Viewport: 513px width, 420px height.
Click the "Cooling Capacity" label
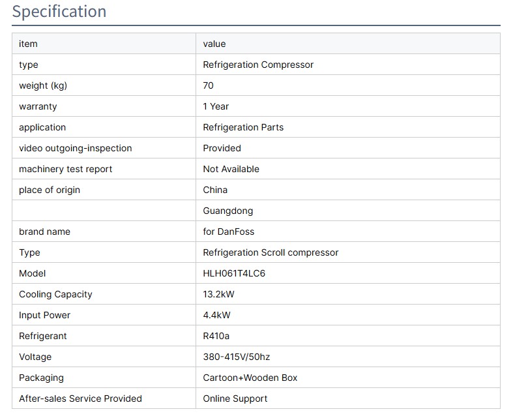55,294
